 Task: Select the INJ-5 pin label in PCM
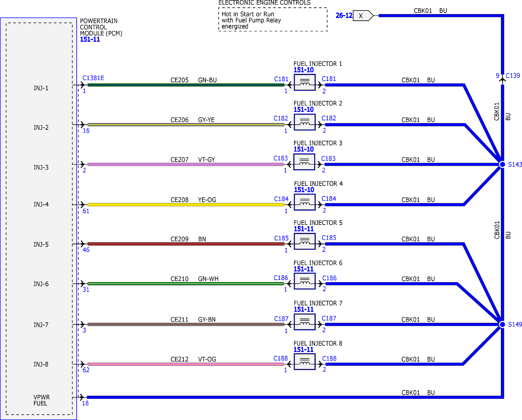41,245
